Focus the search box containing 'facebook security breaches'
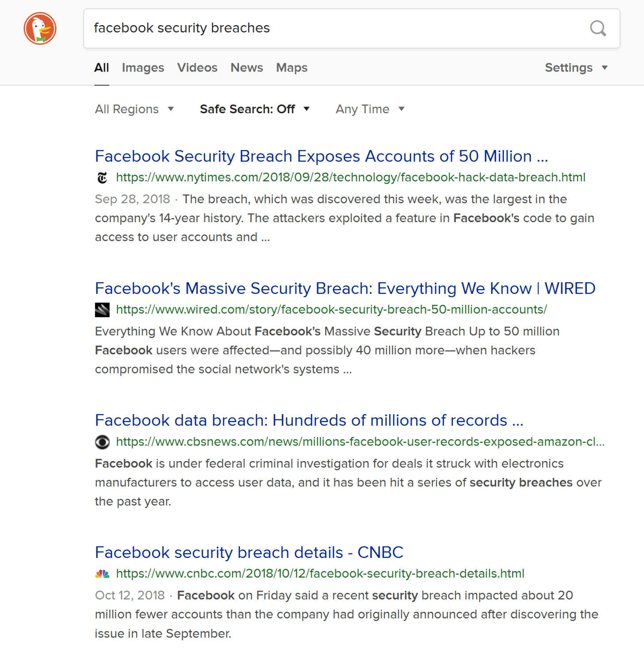 click(x=336, y=28)
